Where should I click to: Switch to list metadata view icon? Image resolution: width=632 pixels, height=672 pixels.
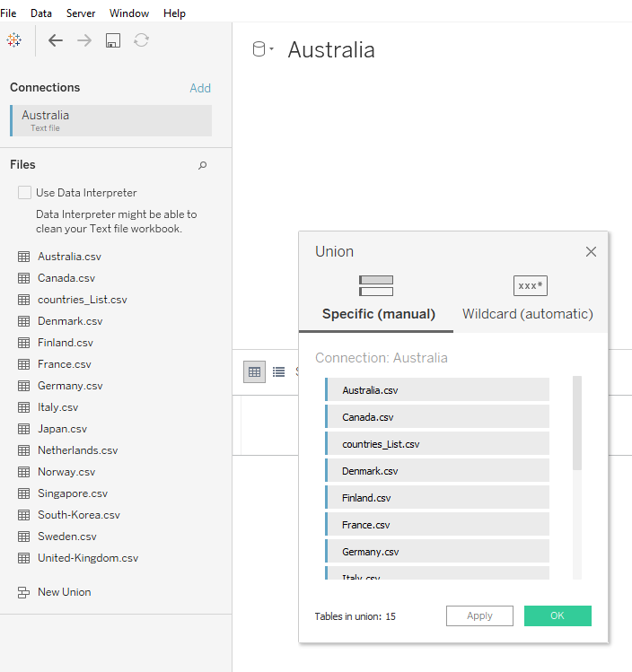[x=279, y=371]
